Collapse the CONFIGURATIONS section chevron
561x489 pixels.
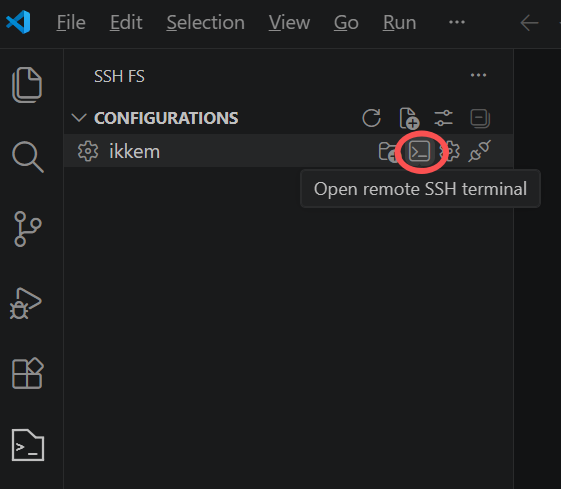(79, 118)
